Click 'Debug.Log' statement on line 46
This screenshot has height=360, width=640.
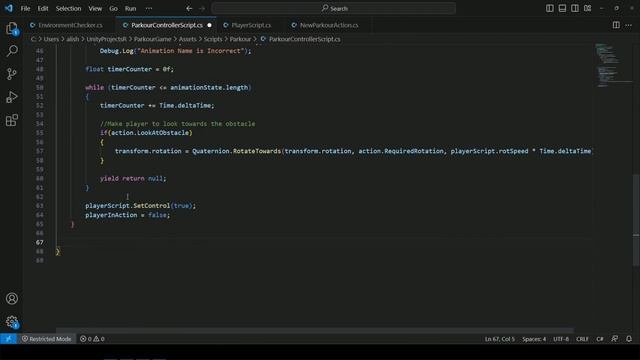tap(176, 51)
